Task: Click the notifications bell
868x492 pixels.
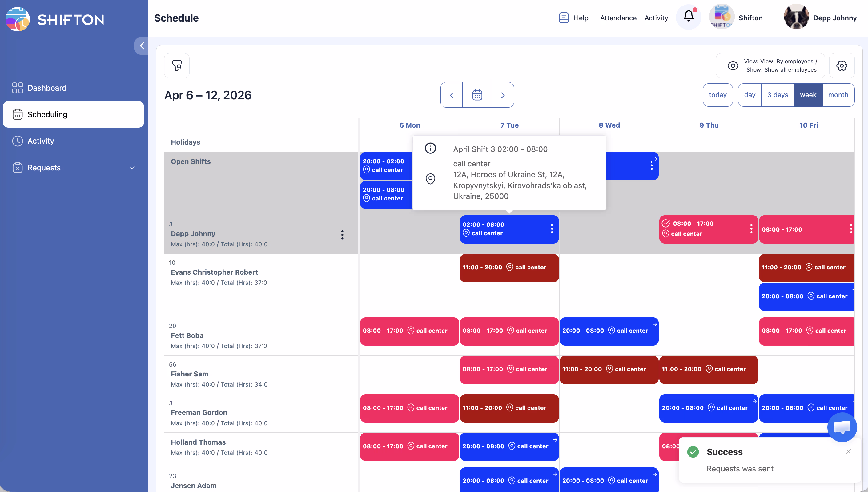Action: click(689, 16)
